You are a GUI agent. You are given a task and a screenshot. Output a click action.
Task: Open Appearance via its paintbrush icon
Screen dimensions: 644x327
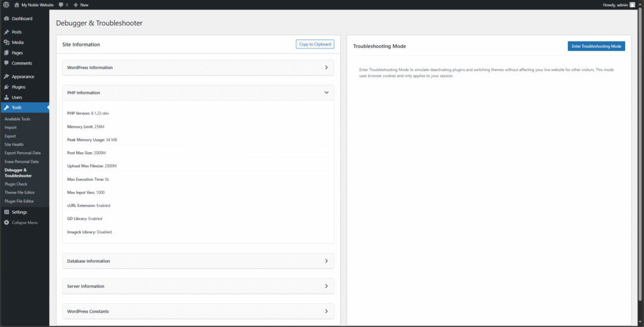tap(6, 77)
